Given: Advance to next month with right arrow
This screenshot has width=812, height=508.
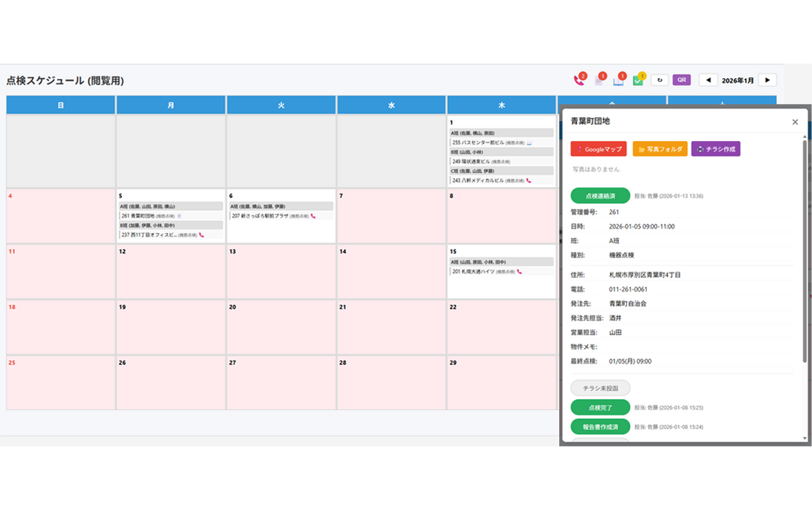Looking at the screenshot, I should pyautogui.click(x=767, y=80).
